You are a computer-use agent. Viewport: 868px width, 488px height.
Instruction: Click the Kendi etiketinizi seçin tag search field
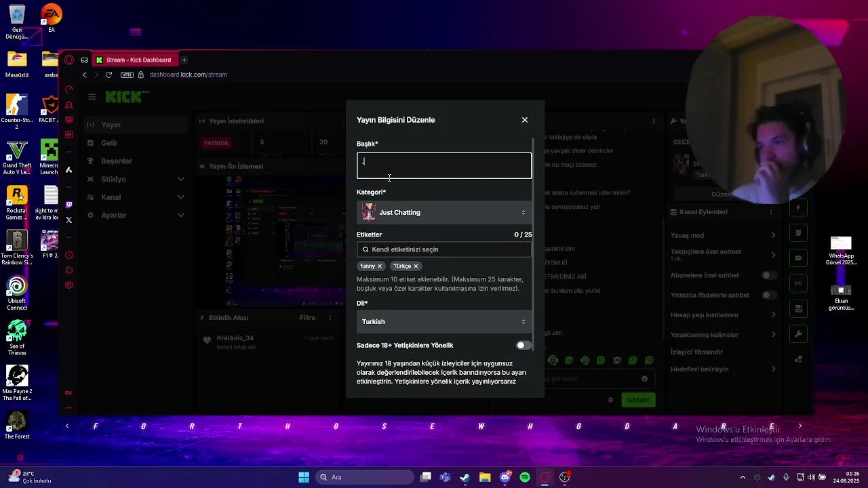[444, 249]
